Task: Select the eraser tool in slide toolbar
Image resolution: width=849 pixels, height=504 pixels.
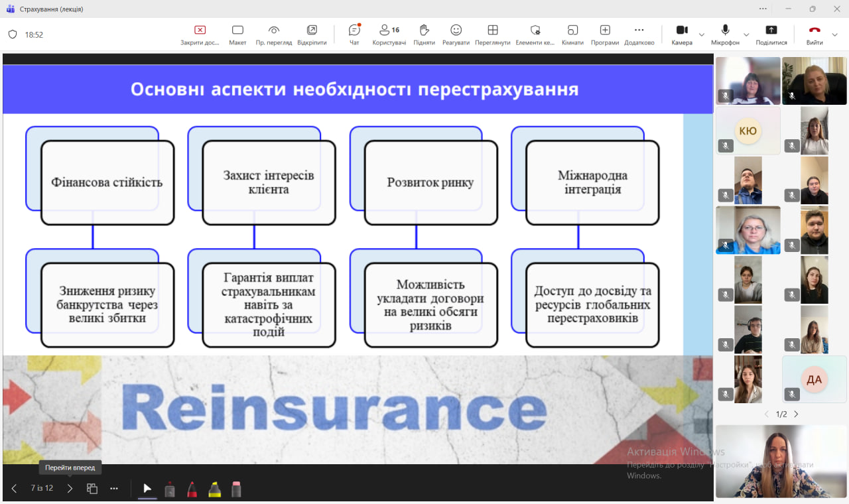Action: coord(235,489)
